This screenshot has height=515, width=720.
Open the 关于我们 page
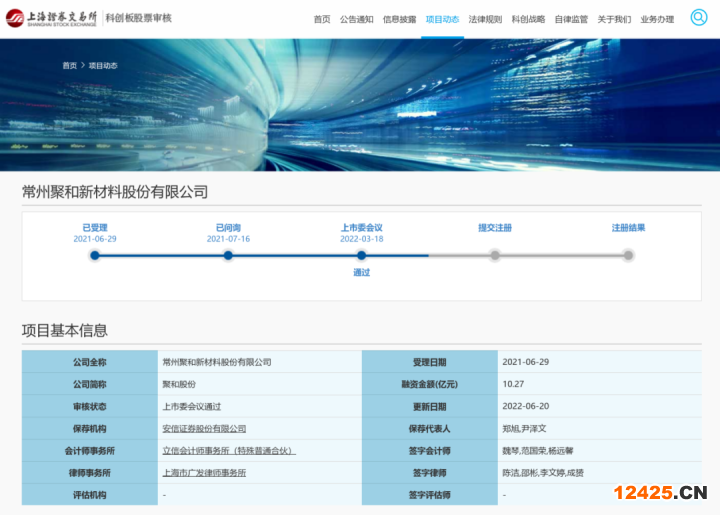coord(614,19)
